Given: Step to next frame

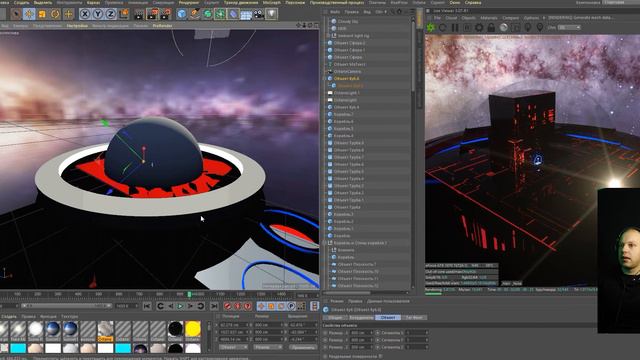Looking at the screenshot, I should [x=190, y=306].
